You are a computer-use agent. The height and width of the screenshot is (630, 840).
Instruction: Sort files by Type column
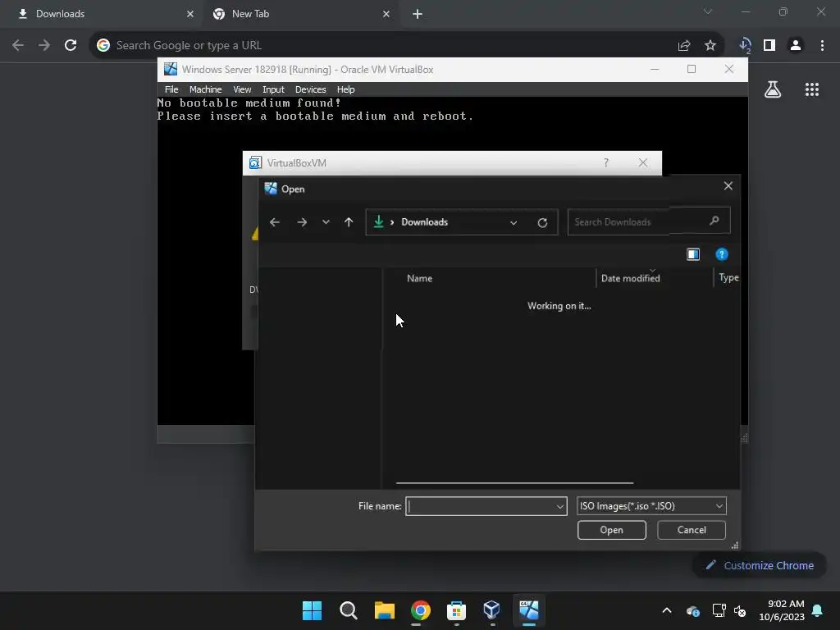[728, 277]
